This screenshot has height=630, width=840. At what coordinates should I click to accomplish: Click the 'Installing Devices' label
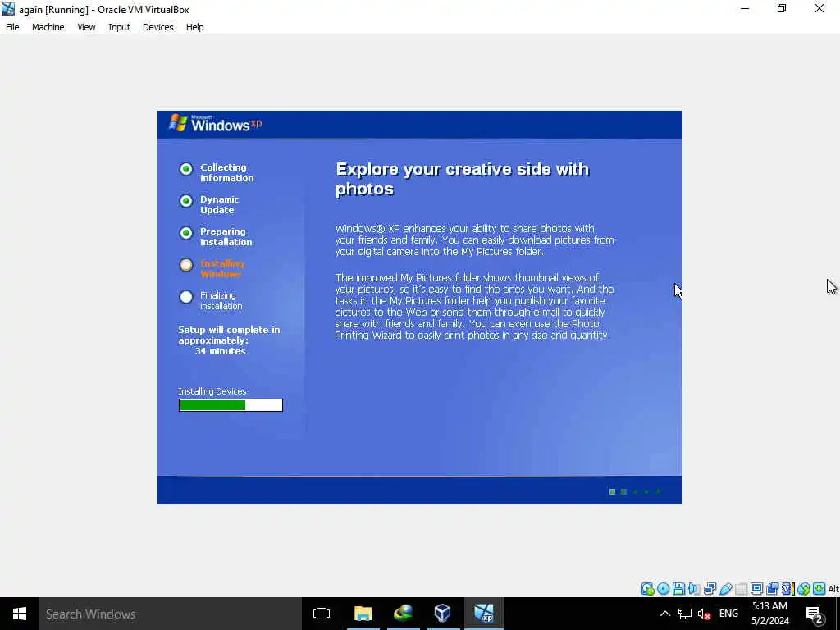point(212,391)
